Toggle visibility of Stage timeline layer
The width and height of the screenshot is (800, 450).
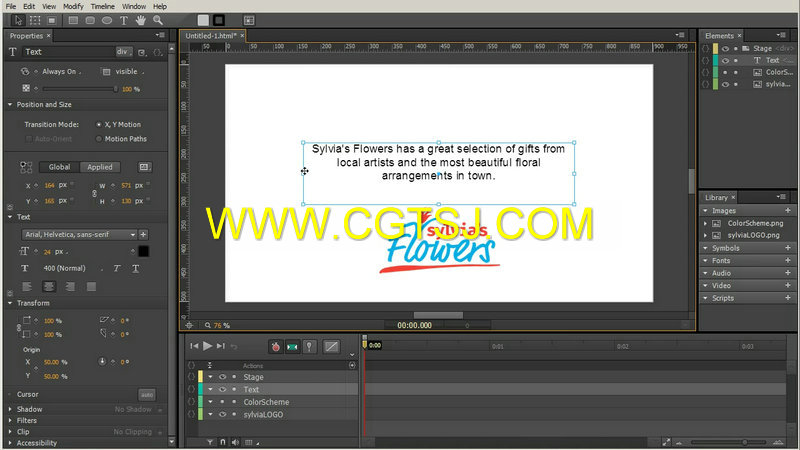tap(222, 377)
